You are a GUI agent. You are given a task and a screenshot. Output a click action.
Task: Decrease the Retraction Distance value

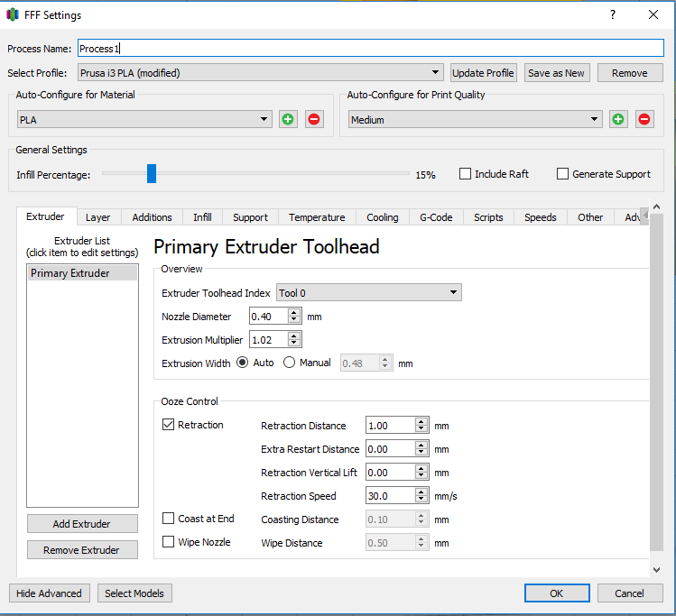coord(421,429)
